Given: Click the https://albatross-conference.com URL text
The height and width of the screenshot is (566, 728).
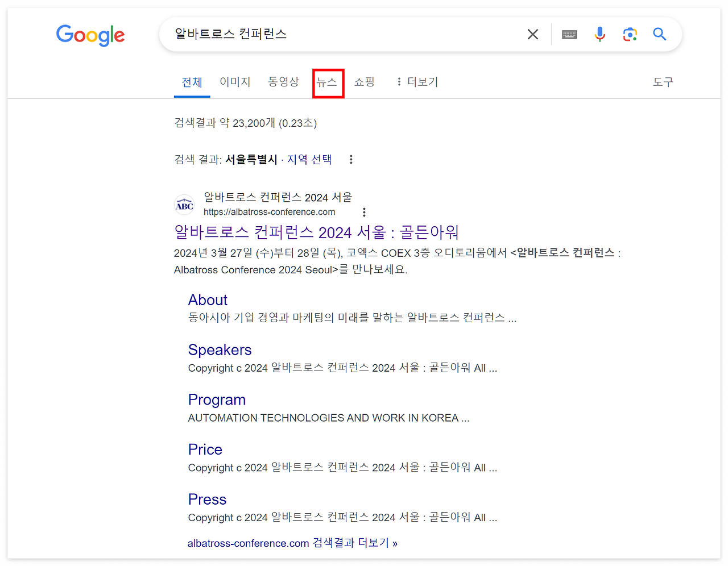Looking at the screenshot, I should click(x=270, y=212).
